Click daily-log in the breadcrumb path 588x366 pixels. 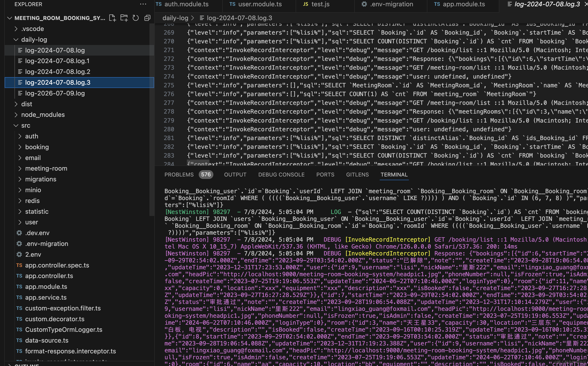[175, 18]
